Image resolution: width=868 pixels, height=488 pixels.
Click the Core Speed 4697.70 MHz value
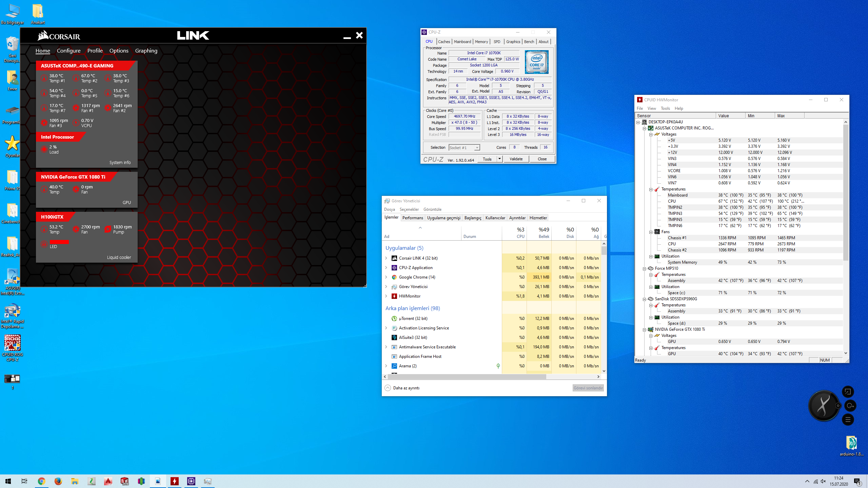[x=465, y=116]
